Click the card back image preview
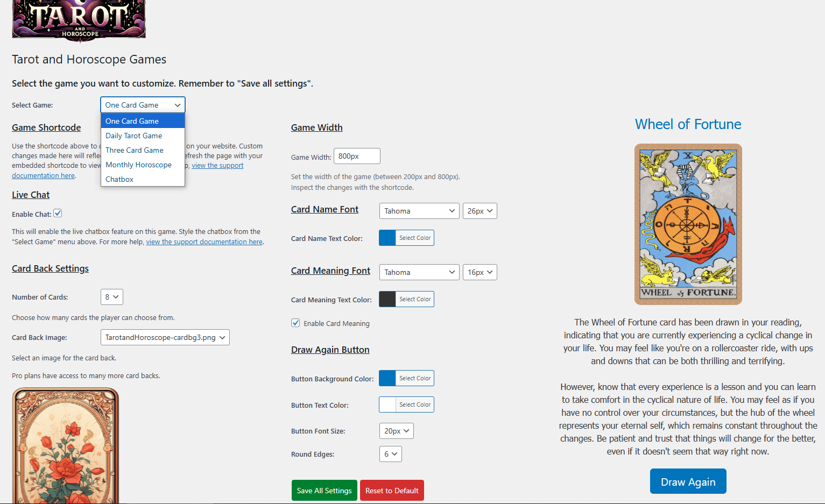 pos(66,446)
